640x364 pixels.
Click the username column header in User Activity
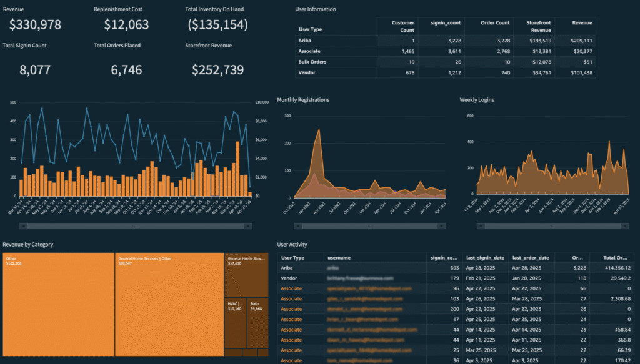point(338,257)
